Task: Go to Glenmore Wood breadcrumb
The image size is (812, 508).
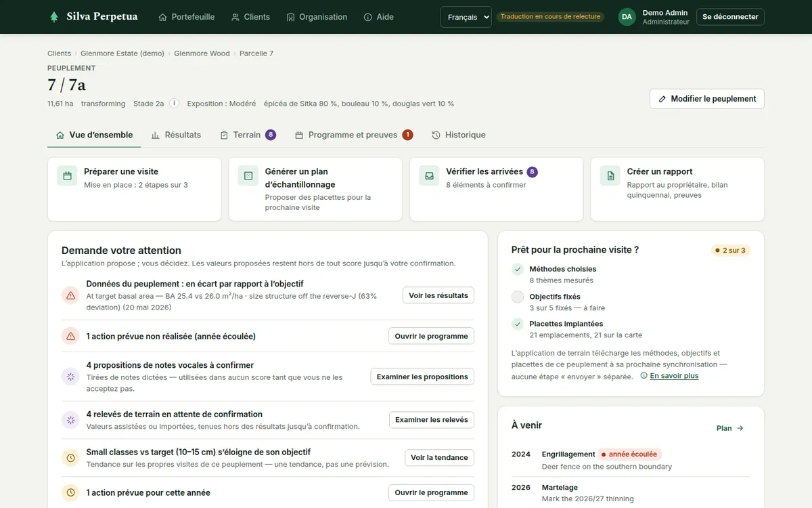Action: coord(202,54)
